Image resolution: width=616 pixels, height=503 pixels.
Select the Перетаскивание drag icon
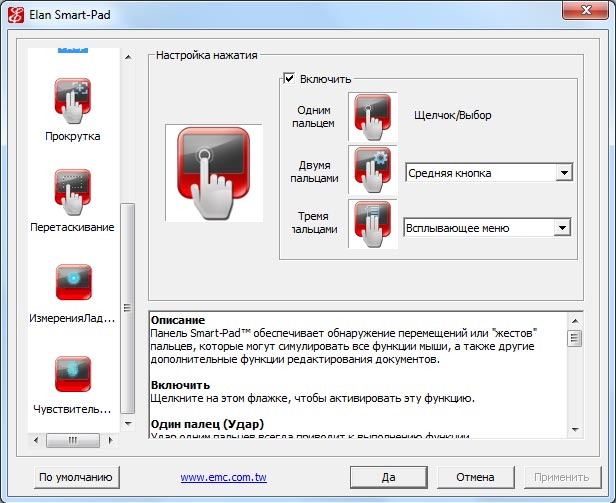(73, 192)
